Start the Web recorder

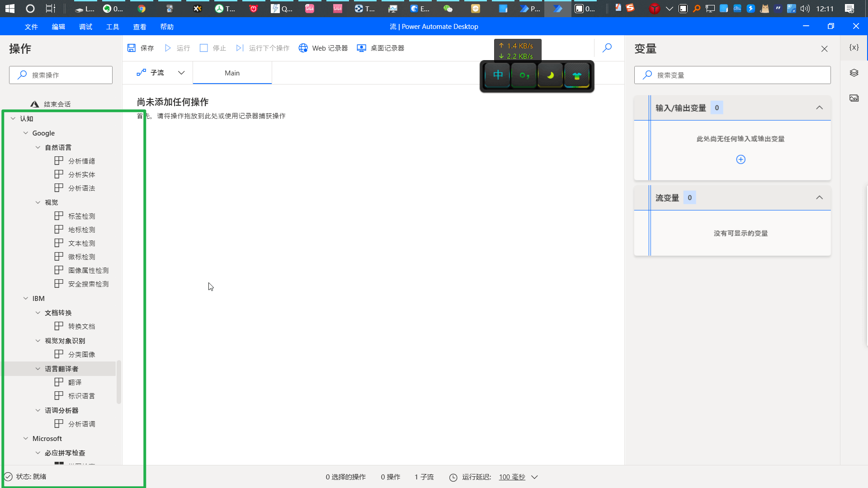click(x=323, y=48)
